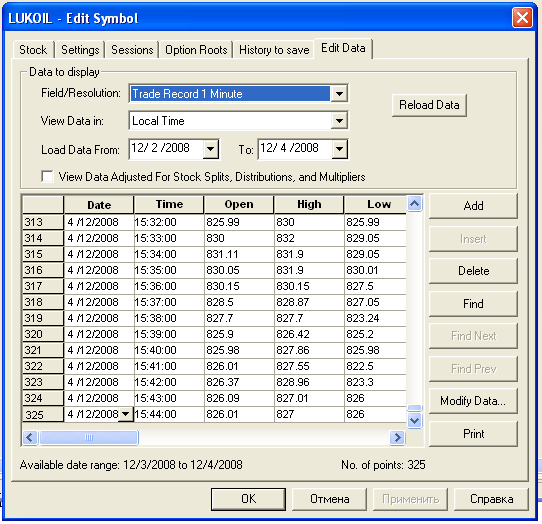Click Low cell 830.01
The width and height of the screenshot is (542, 524).
pos(375,270)
